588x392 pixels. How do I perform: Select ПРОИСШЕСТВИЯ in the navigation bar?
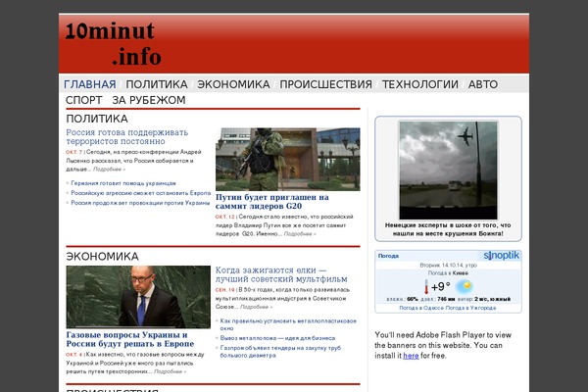[326, 84]
